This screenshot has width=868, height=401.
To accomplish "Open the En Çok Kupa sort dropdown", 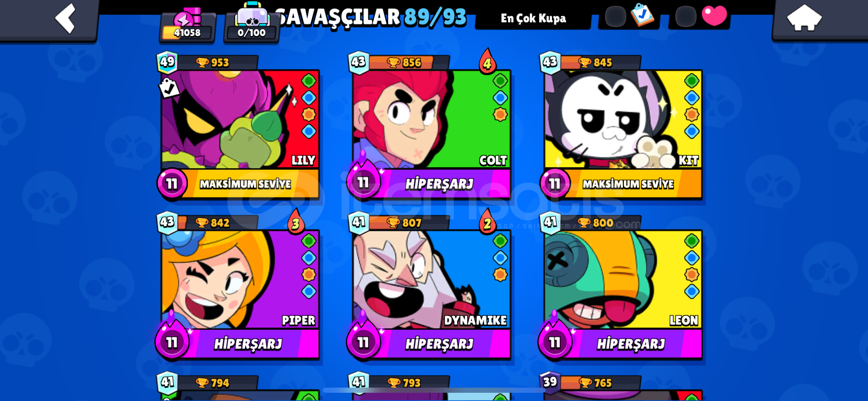I will pyautogui.click(x=533, y=18).
